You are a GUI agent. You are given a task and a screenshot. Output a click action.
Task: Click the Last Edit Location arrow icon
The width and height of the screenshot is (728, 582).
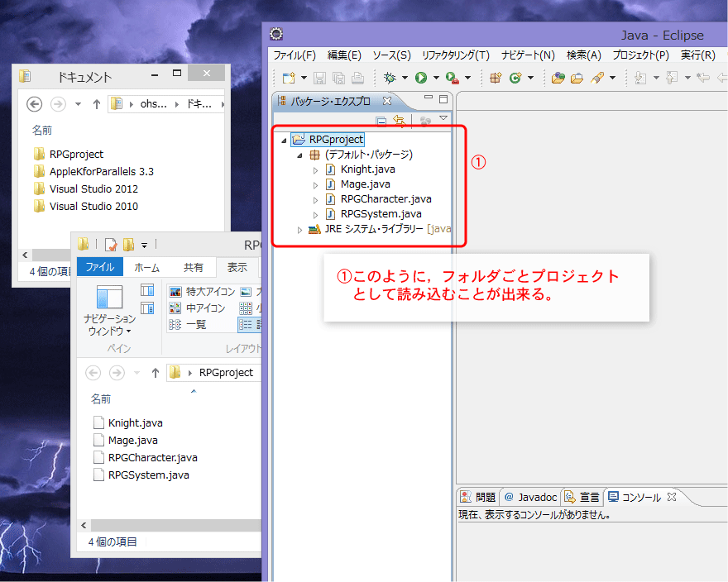point(703,78)
